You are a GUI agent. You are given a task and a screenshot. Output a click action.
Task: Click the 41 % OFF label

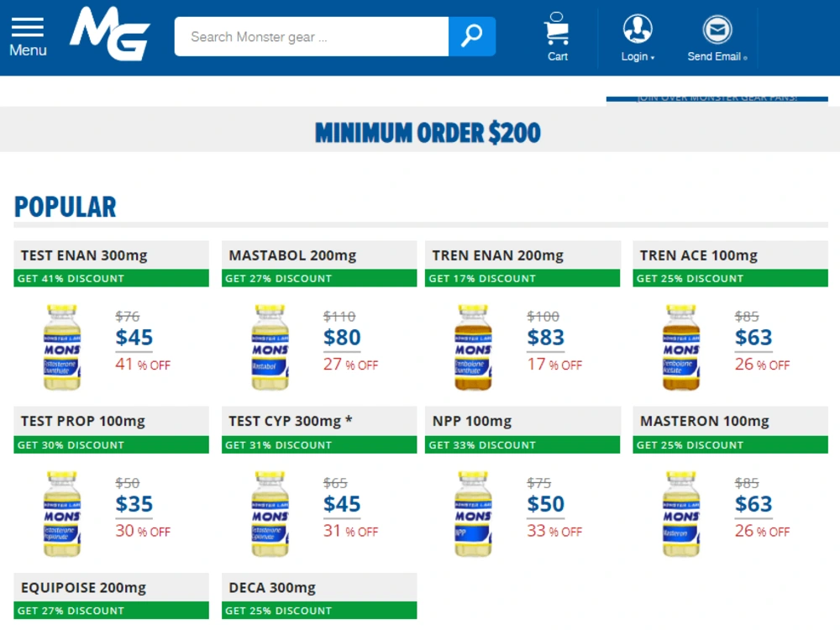(143, 365)
